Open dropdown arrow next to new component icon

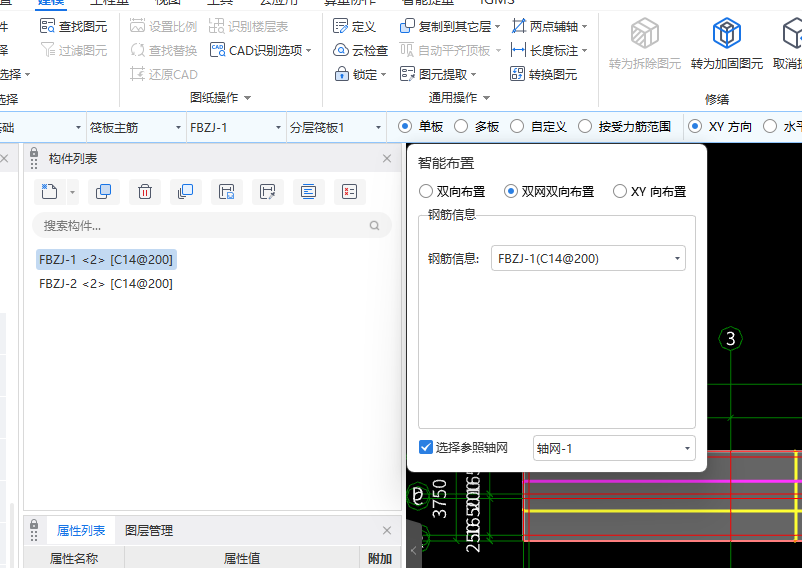pyautogui.click(x=72, y=192)
